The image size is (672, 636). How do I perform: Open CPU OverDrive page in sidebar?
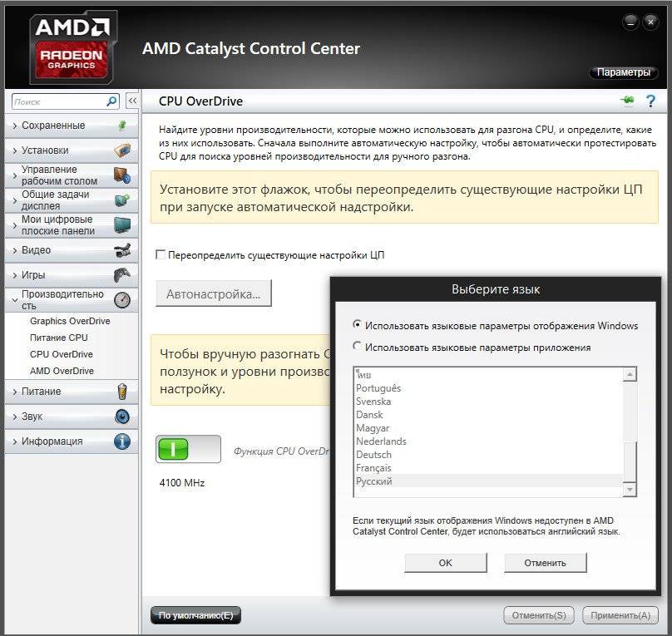(62, 354)
